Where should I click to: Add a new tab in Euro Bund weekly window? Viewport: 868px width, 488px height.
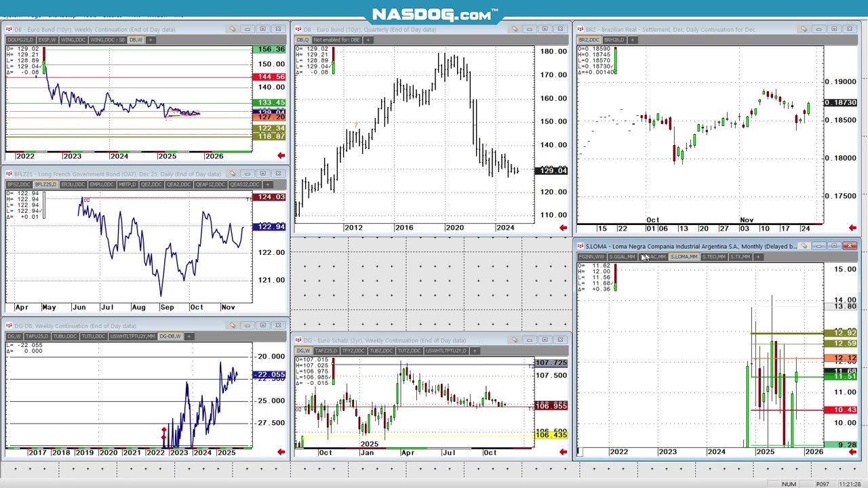151,40
